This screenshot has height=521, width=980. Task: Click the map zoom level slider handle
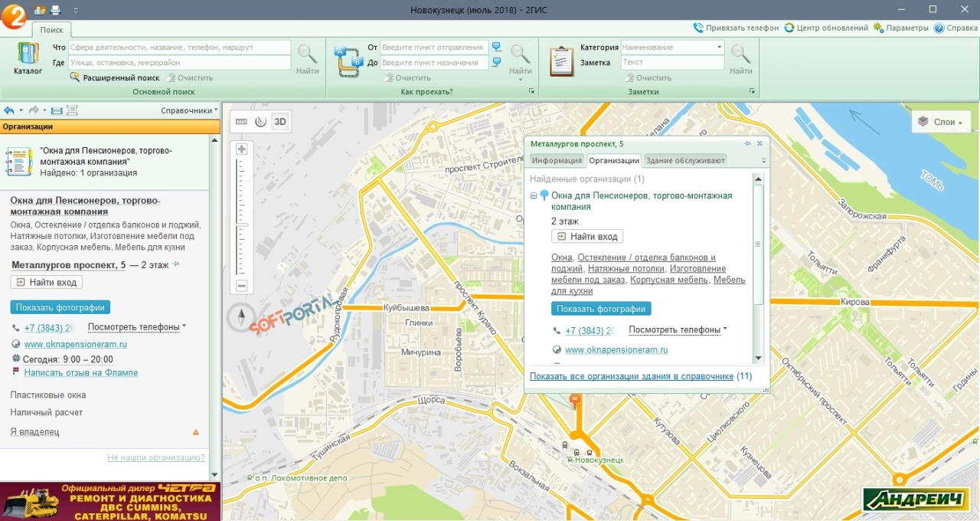click(x=242, y=224)
